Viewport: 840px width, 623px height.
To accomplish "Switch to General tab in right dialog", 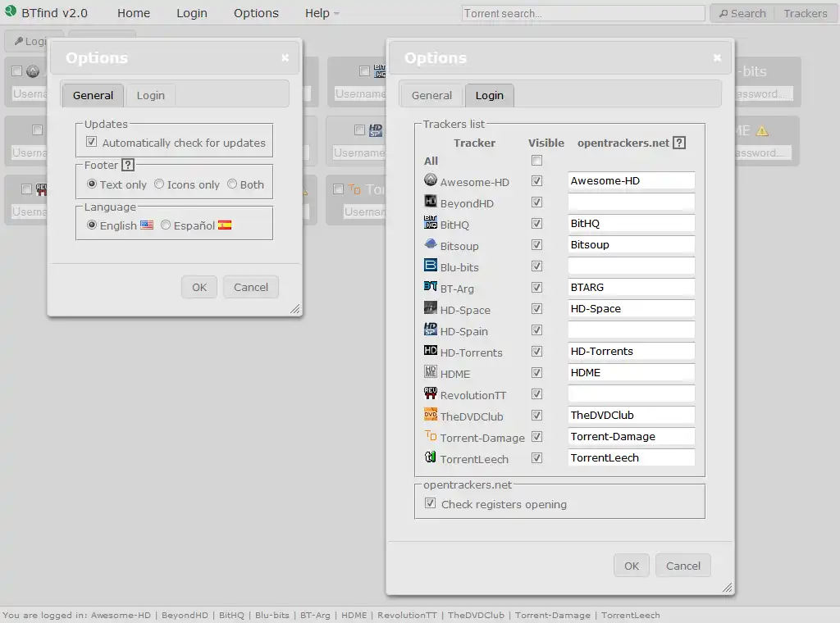I will (x=431, y=95).
